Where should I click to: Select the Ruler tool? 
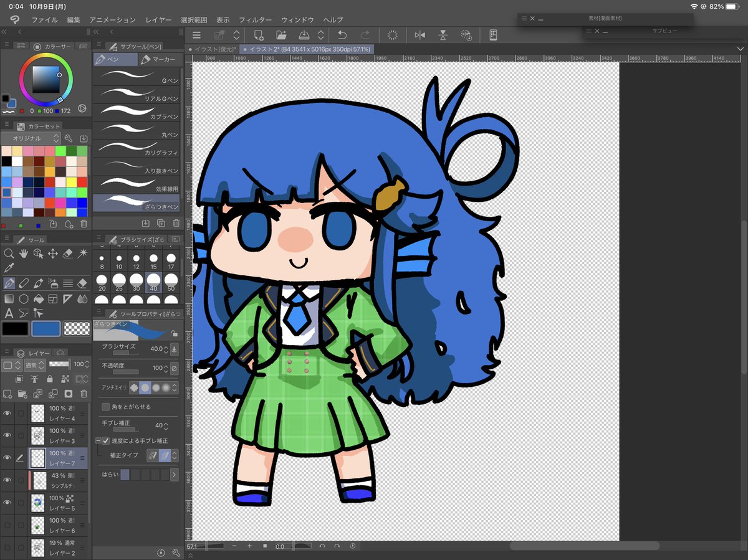(x=68, y=298)
